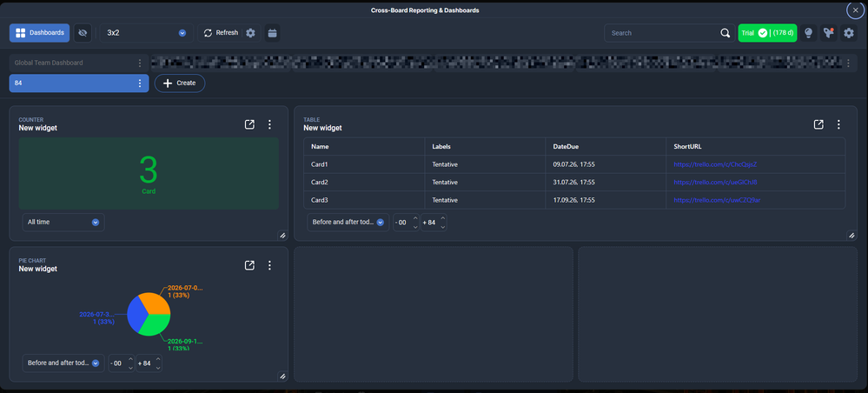Click the Pie Chart widget resize handle
This screenshot has height=393, width=868.
coord(282,376)
